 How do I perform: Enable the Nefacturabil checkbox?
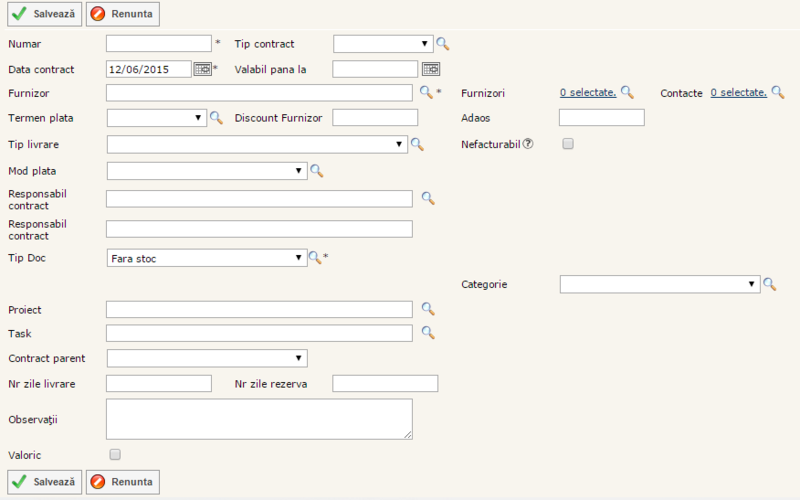[568, 144]
